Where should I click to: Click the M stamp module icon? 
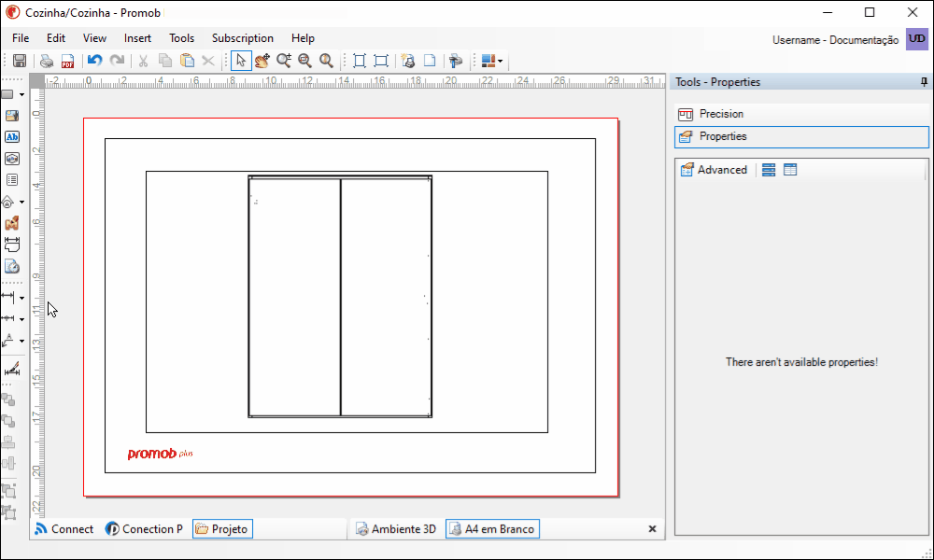click(x=12, y=223)
